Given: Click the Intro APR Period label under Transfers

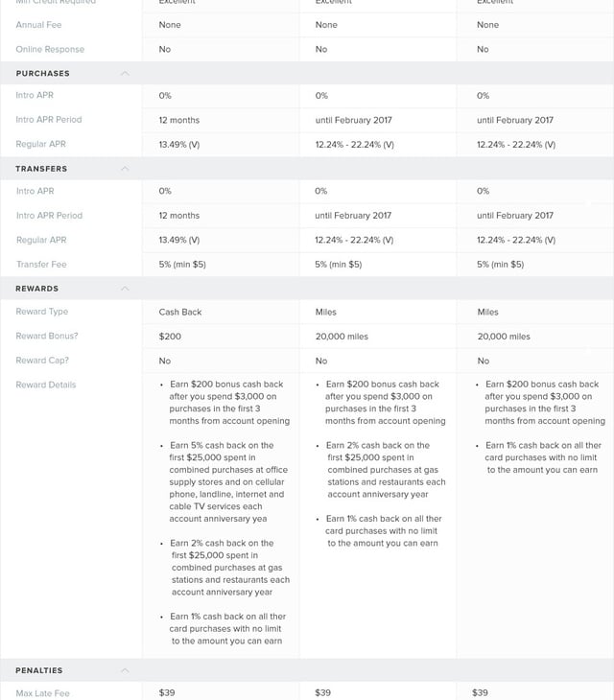Looking at the screenshot, I should click(49, 216).
